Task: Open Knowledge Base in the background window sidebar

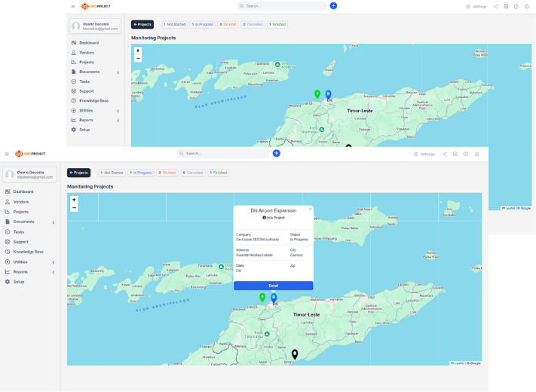Action: pos(93,100)
